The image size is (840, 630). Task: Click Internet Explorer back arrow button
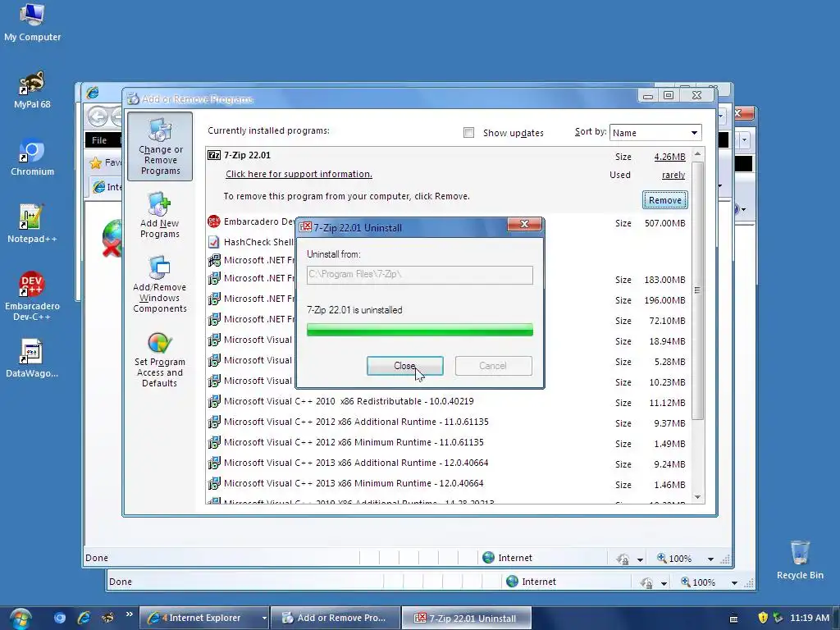point(98,116)
